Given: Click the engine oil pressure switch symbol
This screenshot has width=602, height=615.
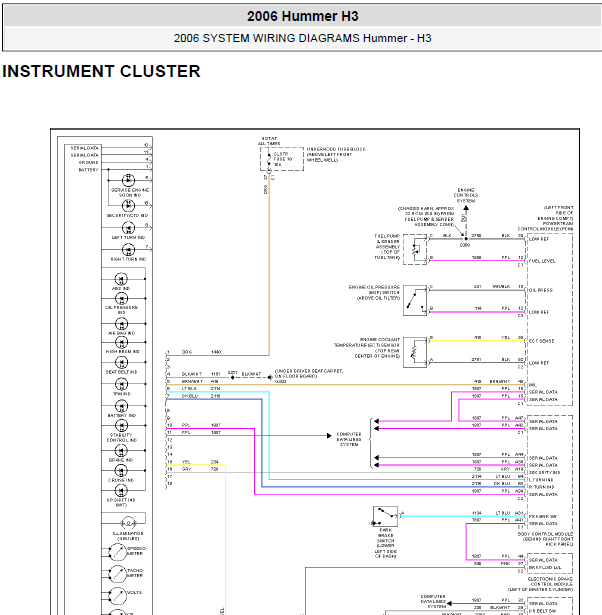Looking at the screenshot, I should pos(415,300).
